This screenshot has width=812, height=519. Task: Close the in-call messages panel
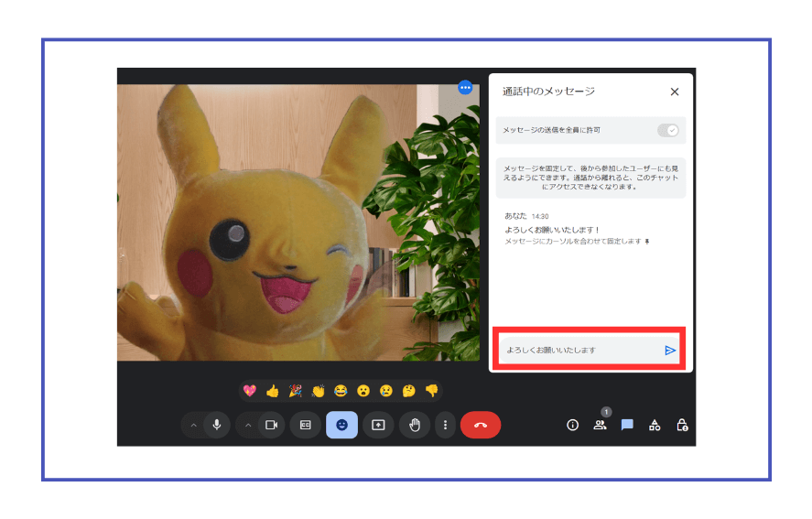tap(675, 92)
